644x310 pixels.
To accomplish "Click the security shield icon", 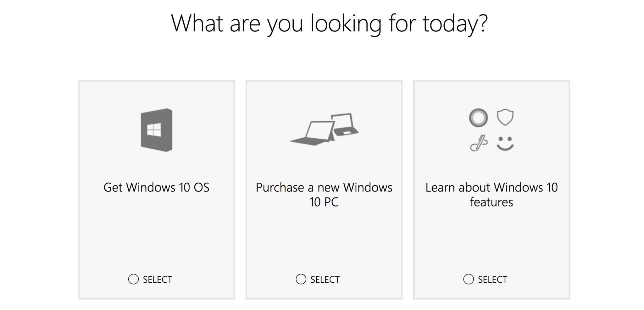I will pos(505,117).
